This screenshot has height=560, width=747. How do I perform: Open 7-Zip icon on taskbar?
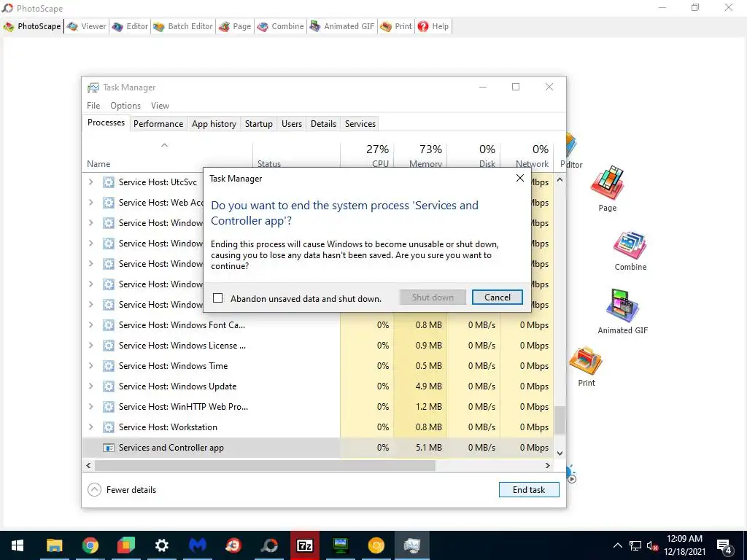304,545
